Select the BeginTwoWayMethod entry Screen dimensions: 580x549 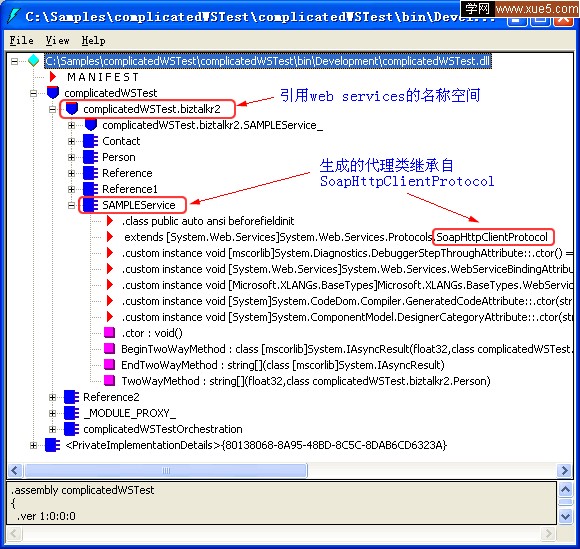[346, 349]
